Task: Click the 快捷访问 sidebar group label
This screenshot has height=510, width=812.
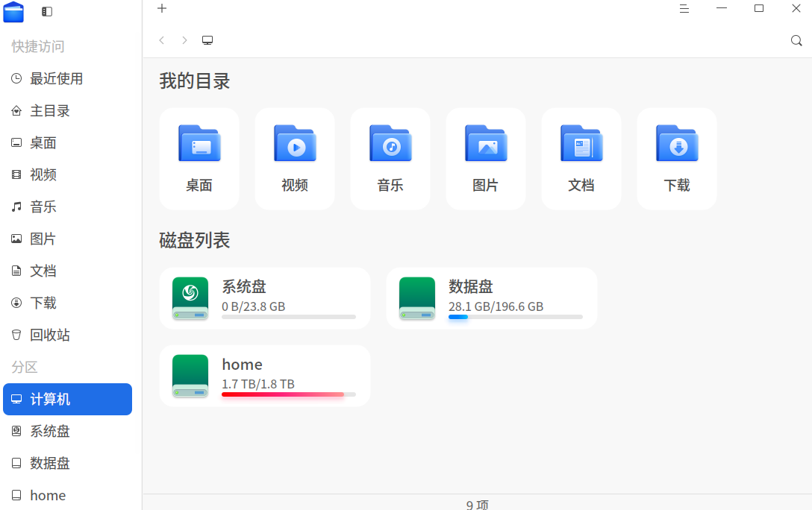Action: (x=38, y=46)
